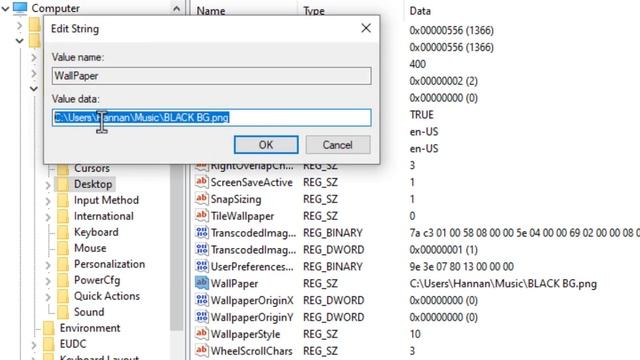The image size is (640, 360).
Task: Click the WallpaperOriginY DWORD icon
Action: tap(202, 317)
